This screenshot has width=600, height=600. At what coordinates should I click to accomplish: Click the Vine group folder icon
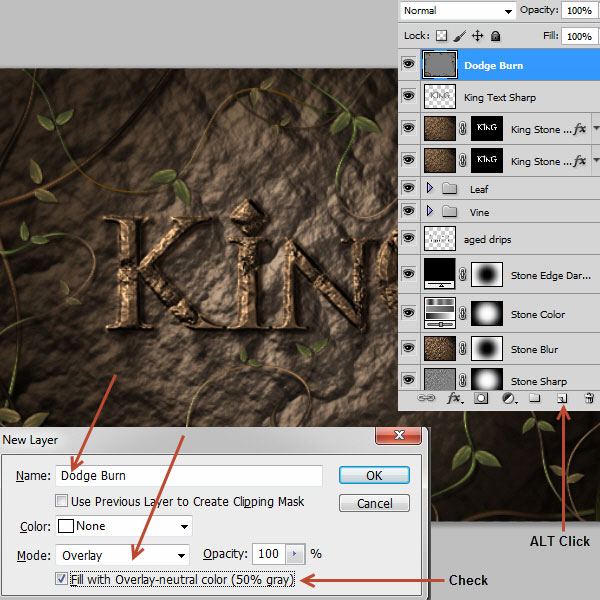pos(450,211)
